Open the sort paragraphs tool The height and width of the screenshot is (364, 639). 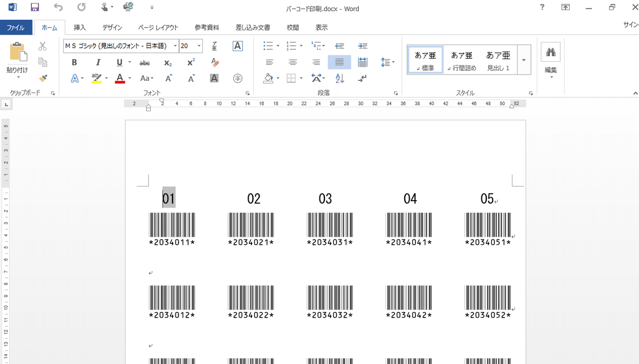[339, 78]
